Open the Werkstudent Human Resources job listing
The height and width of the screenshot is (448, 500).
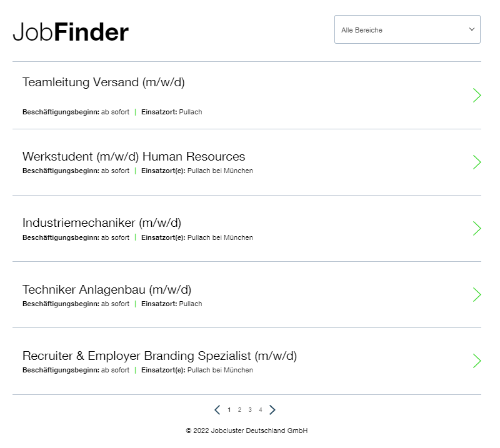(133, 156)
